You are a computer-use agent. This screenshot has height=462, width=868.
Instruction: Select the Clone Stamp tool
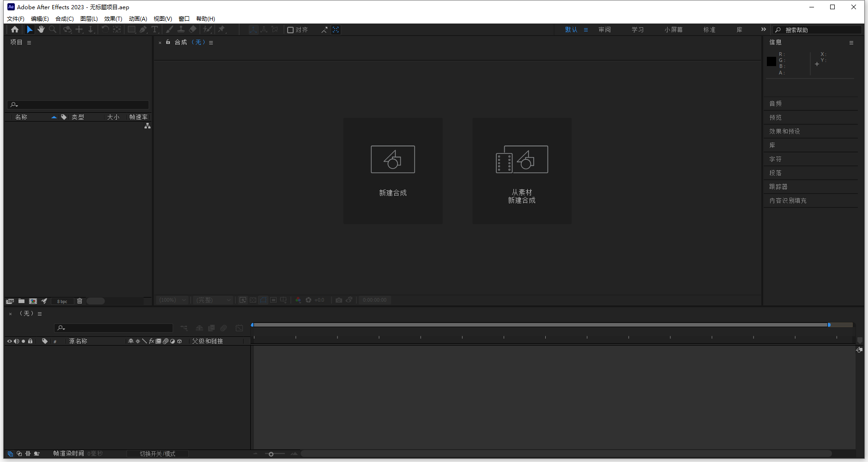coord(181,30)
